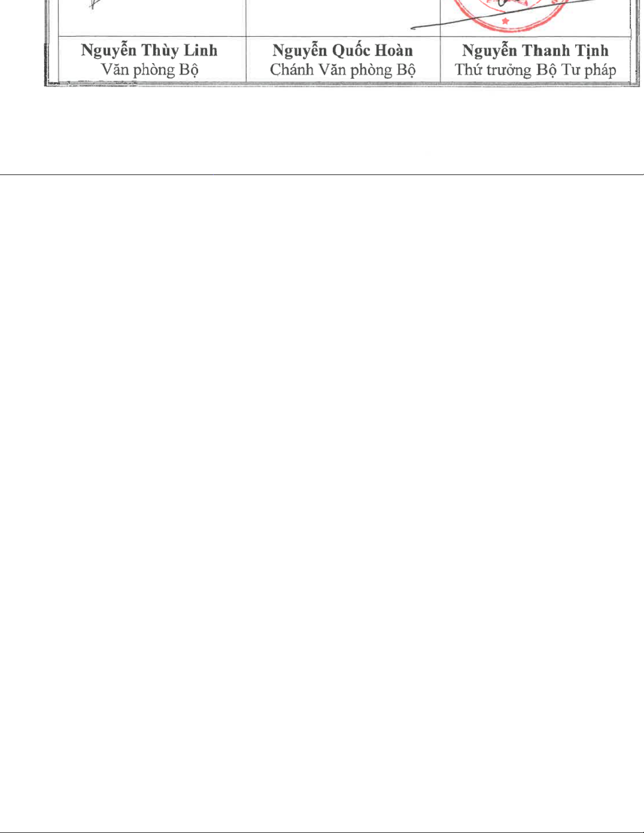Click the blank page area below the separator
Image resolution: width=644 pixels, height=833 pixels.
(x=322, y=499)
